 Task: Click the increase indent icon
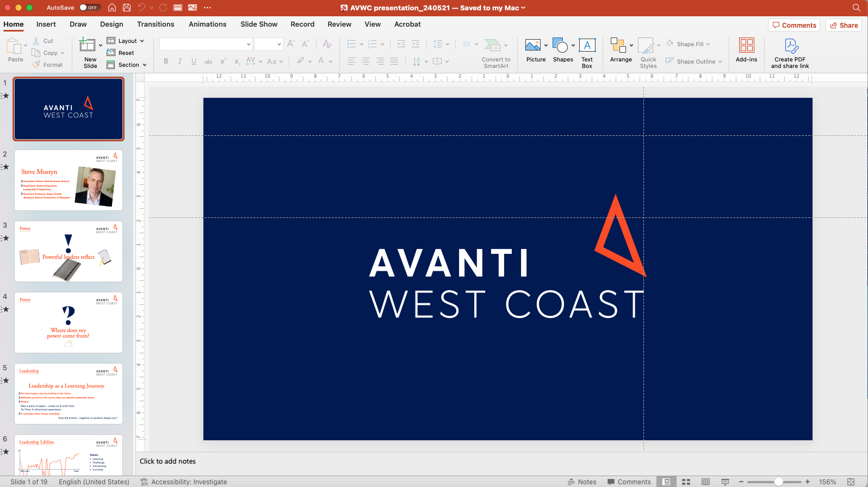(x=416, y=44)
